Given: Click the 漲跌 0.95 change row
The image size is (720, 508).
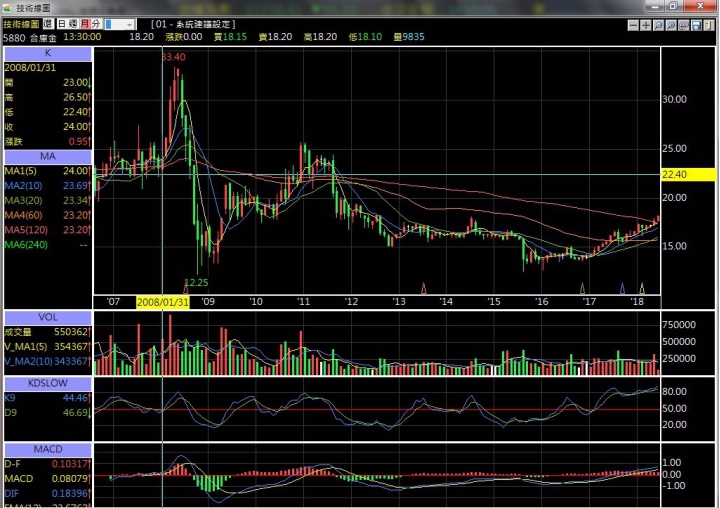Looking at the screenshot, I should pos(48,141).
